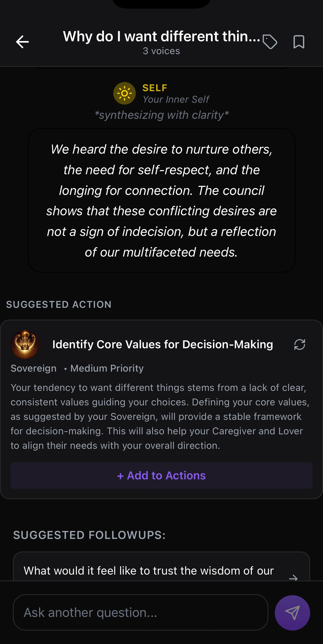This screenshot has height=644, width=323.
Task: Select the followup about trusting the wisdom
Action: (149, 571)
